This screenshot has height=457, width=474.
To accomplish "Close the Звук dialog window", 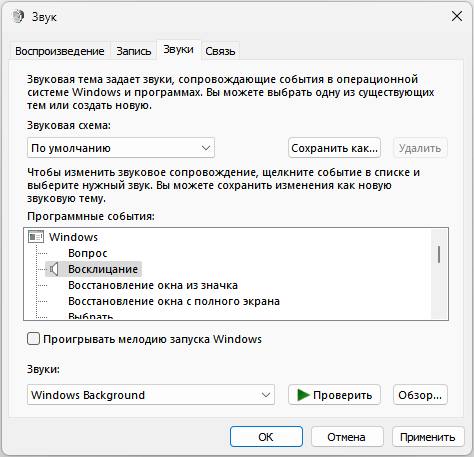I will coord(457,16).
